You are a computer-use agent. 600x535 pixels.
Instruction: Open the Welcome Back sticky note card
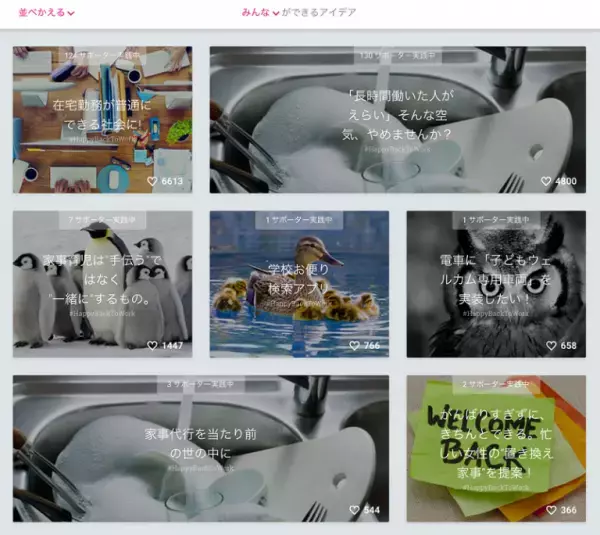coord(496,449)
